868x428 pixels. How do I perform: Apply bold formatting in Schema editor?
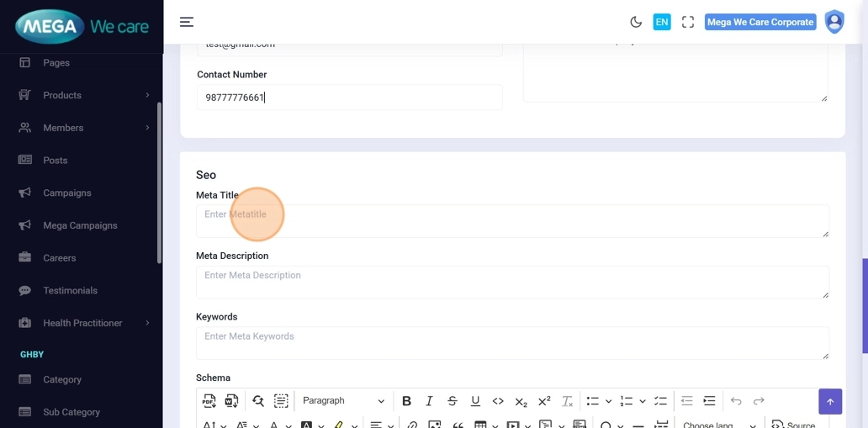406,401
